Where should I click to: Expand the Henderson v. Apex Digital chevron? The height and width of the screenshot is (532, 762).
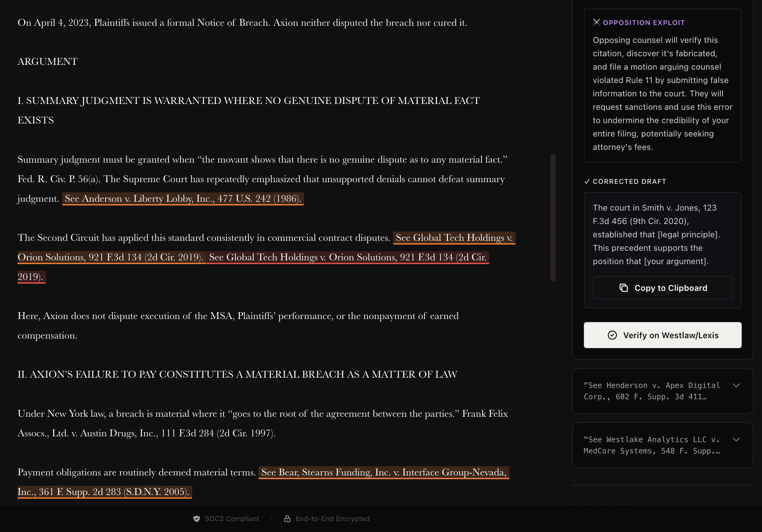pos(736,386)
